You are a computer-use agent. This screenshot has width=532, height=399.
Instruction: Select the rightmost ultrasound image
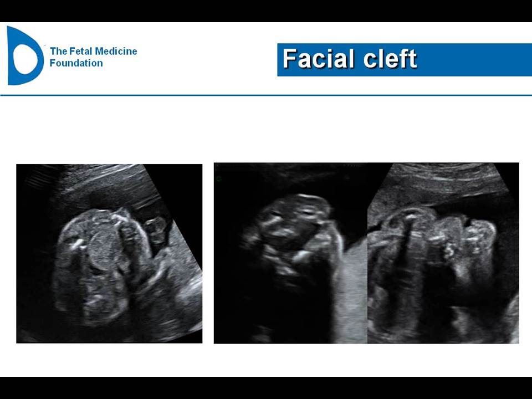pos(443,253)
